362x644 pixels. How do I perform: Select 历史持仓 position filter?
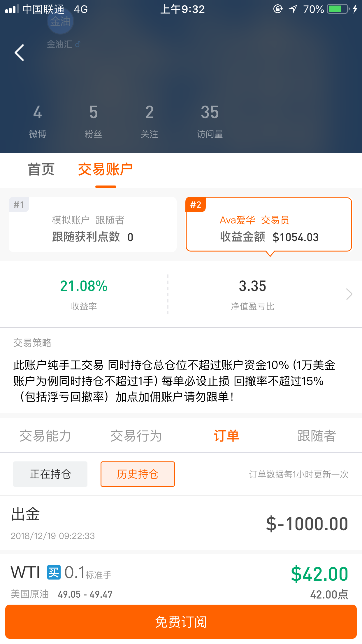(138, 474)
